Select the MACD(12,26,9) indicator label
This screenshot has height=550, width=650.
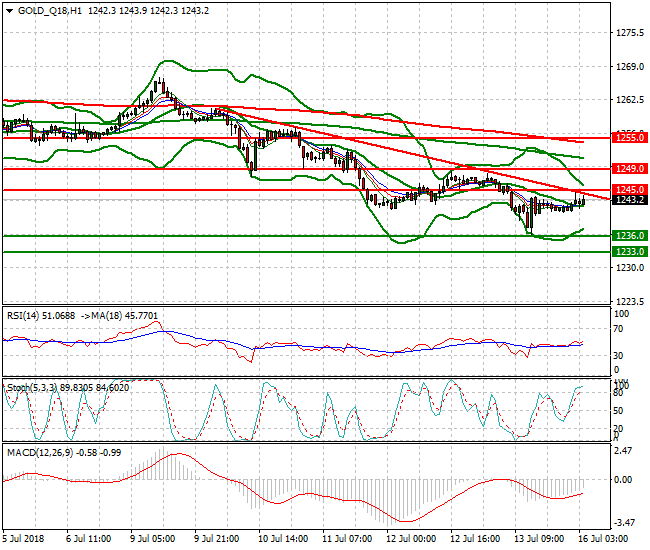tap(40, 453)
